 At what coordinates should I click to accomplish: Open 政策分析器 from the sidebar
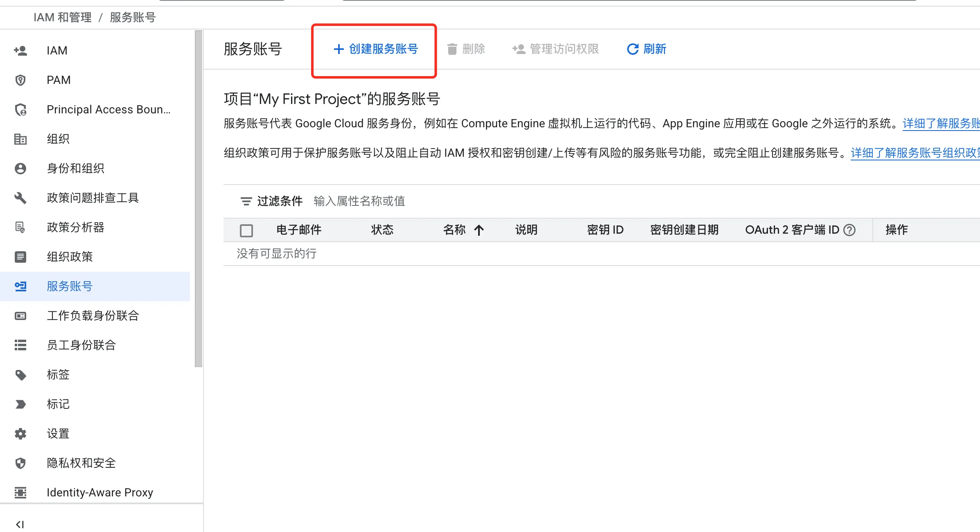point(75,227)
